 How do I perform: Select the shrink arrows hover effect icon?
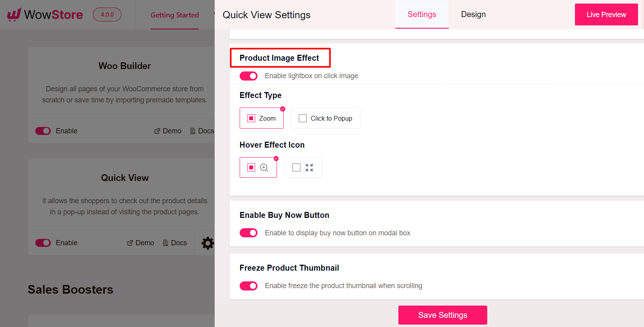tap(303, 167)
